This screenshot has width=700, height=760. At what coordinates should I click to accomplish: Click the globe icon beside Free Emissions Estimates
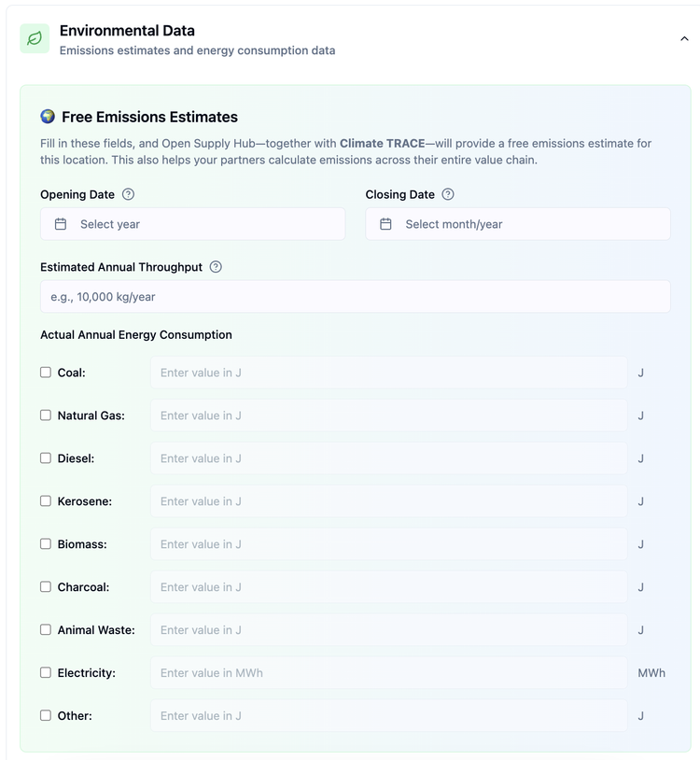point(49,117)
